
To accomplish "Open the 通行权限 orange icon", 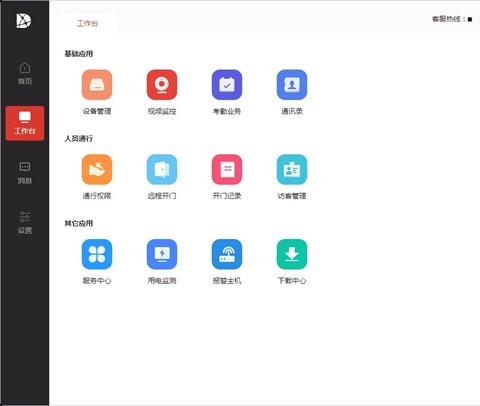I will click(97, 169).
